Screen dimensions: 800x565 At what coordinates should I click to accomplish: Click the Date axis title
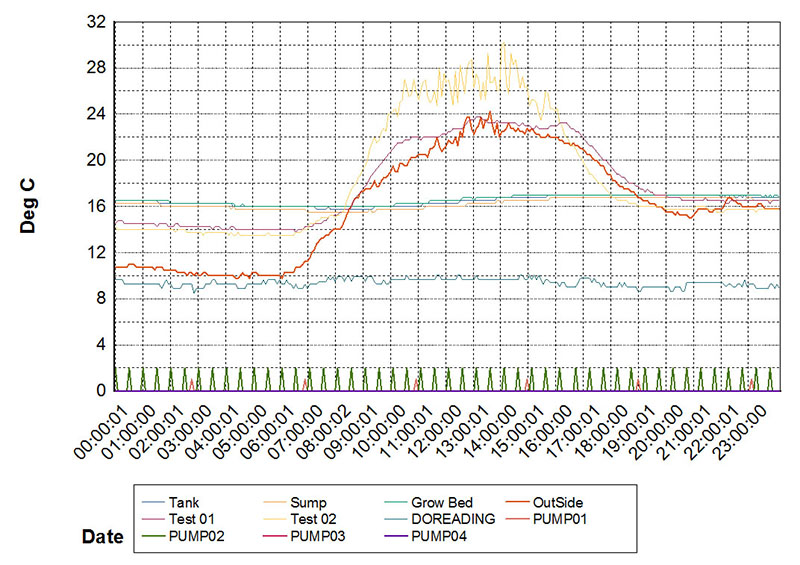click(101, 538)
